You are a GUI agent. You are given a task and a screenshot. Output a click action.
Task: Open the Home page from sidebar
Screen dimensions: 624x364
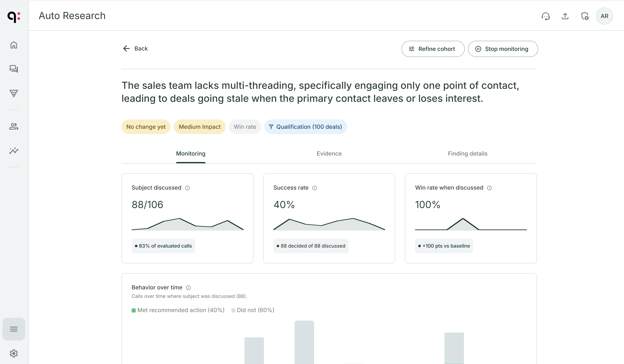14,45
